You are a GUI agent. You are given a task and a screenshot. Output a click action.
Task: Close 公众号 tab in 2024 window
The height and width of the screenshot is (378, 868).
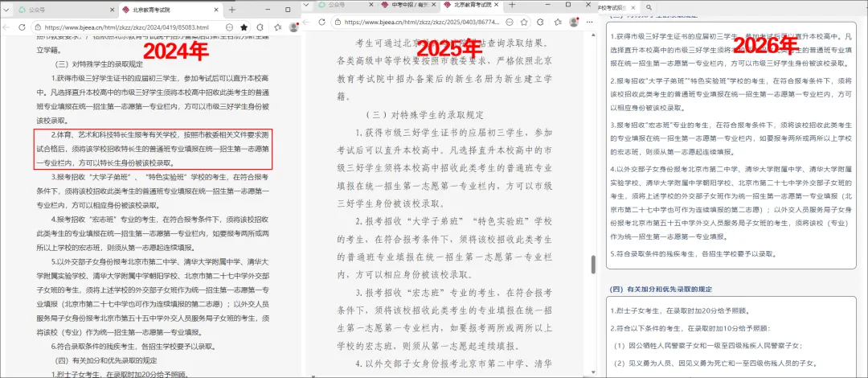point(111,10)
